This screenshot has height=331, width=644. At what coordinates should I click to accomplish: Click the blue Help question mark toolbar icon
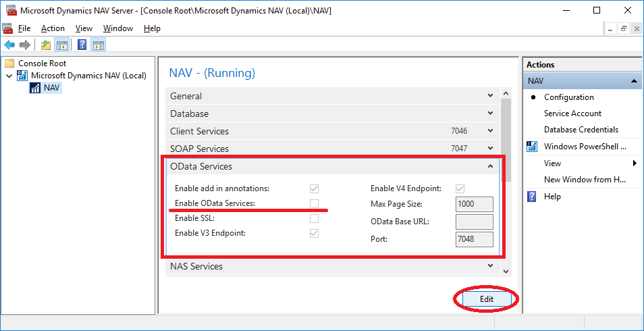pos(82,45)
